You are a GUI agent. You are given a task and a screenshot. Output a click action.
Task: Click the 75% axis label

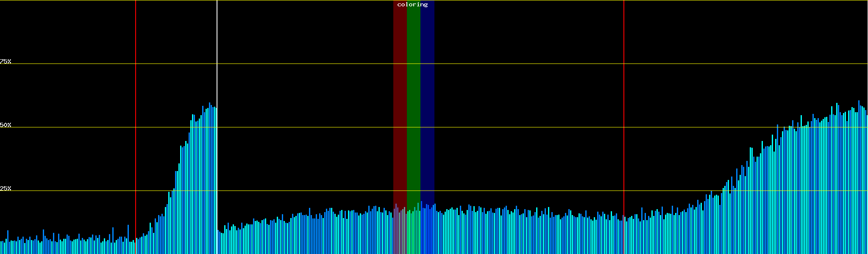(6, 61)
